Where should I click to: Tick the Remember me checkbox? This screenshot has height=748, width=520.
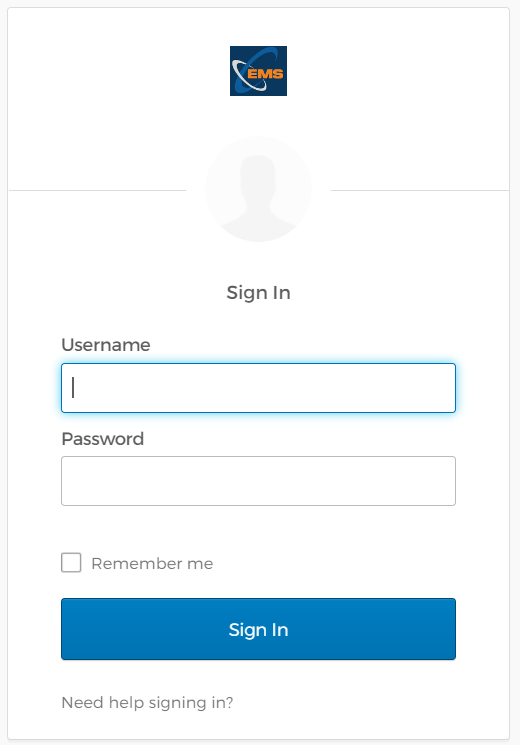pos(71,562)
